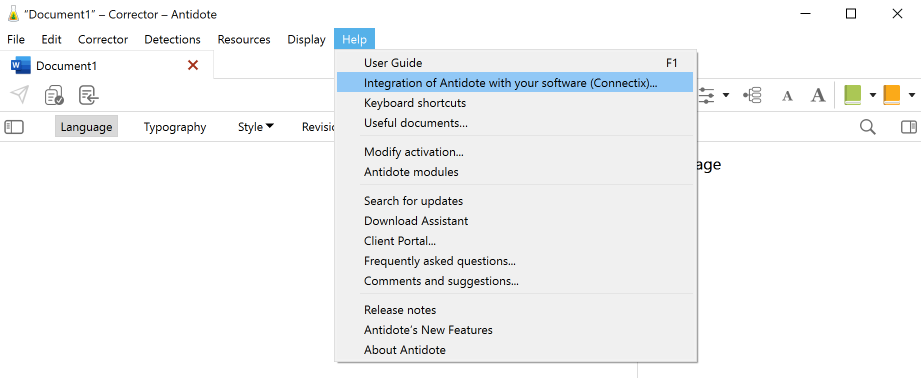Image resolution: width=921 pixels, height=378 pixels.
Task: Open Useful documents menu entry
Action: pos(515,123)
